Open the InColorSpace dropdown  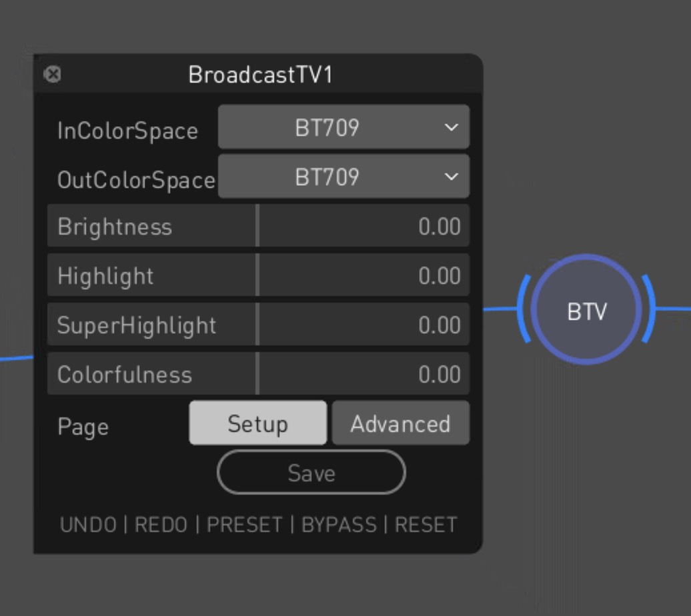(343, 127)
